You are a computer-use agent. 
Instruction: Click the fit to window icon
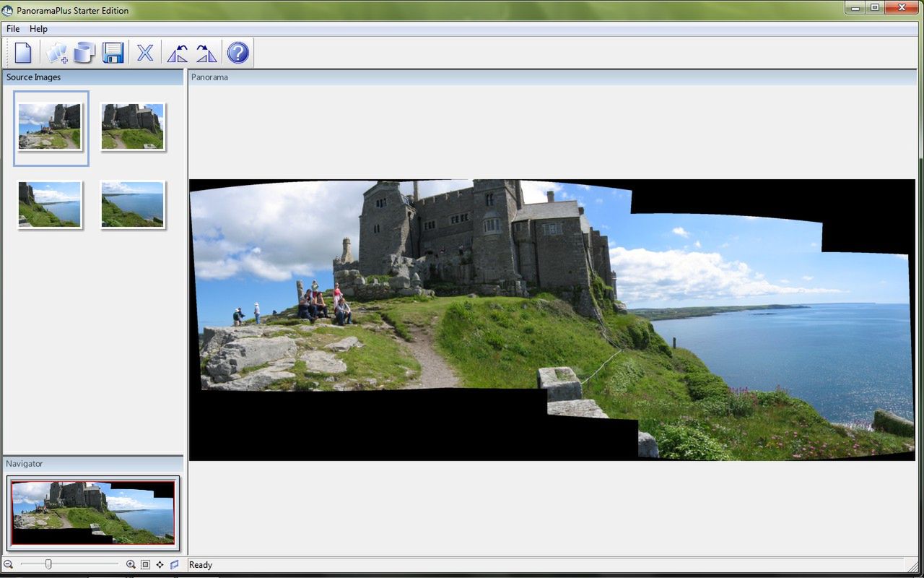point(145,564)
